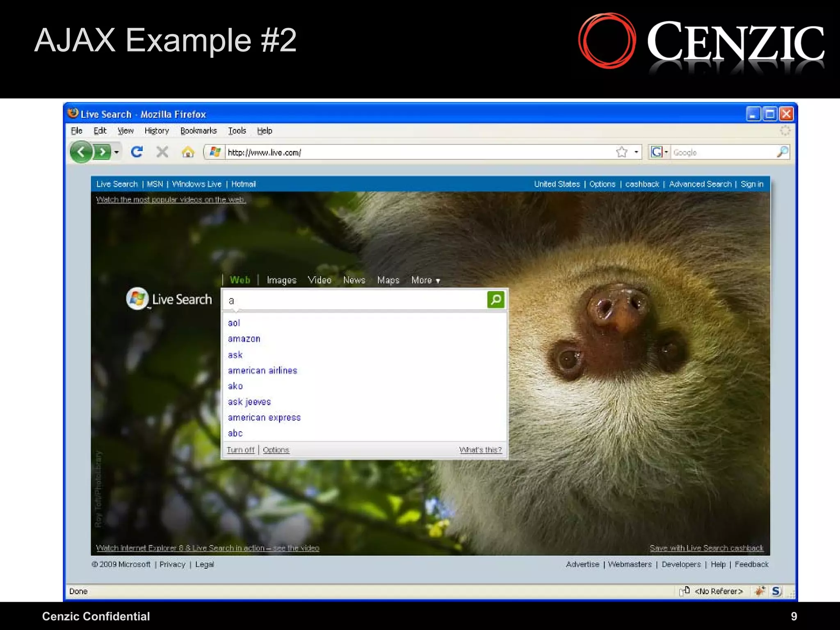Select the 'ask' suggestion
The height and width of the screenshot is (630, 840).
(235, 355)
